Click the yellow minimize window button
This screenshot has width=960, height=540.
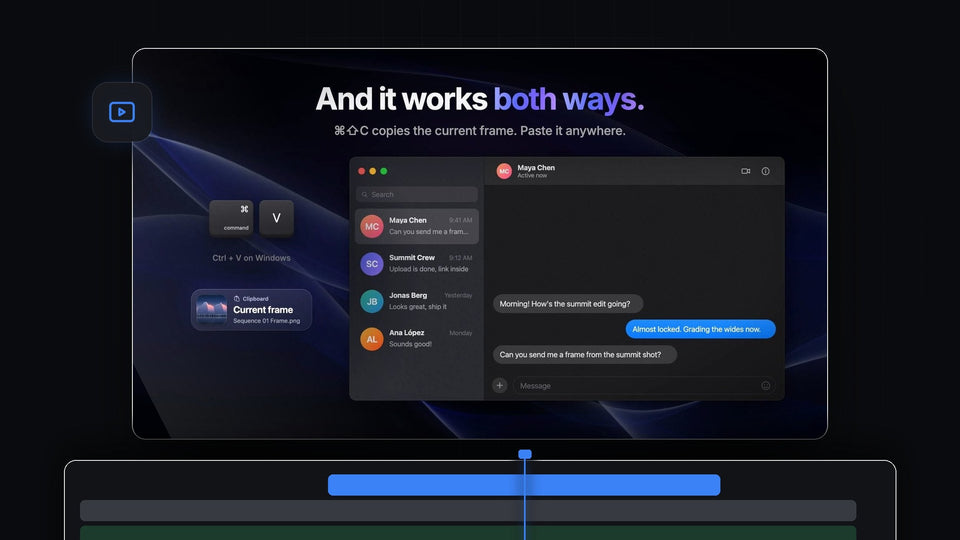point(372,171)
